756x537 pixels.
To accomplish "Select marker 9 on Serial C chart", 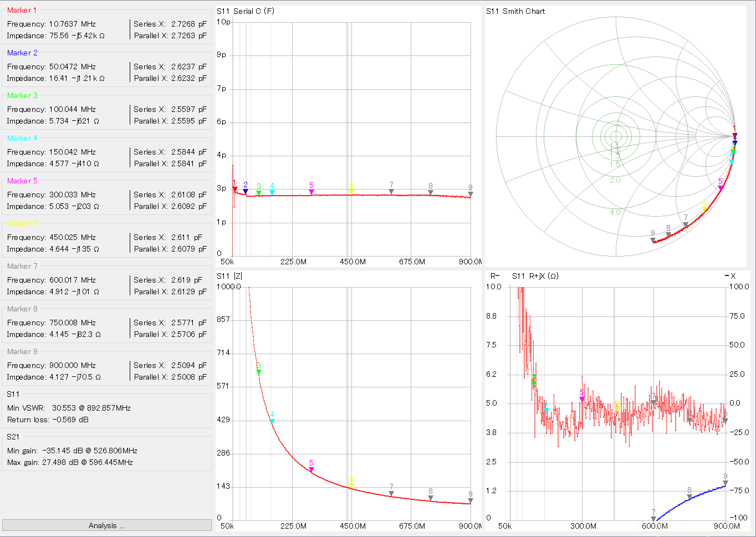I will click(x=471, y=195).
